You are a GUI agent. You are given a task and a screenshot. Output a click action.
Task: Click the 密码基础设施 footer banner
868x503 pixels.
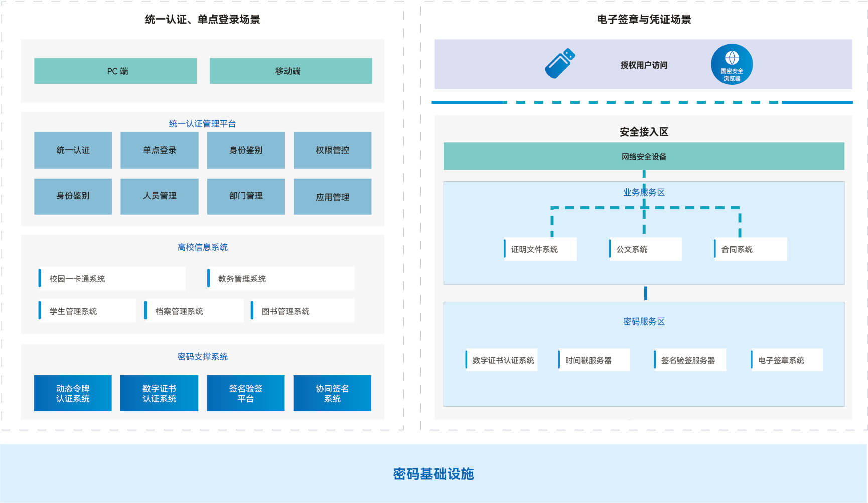click(x=433, y=474)
